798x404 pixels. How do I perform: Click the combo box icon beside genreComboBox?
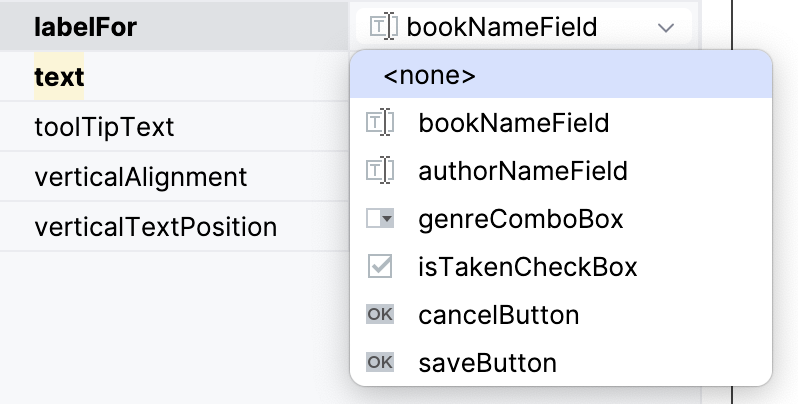coord(381,219)
